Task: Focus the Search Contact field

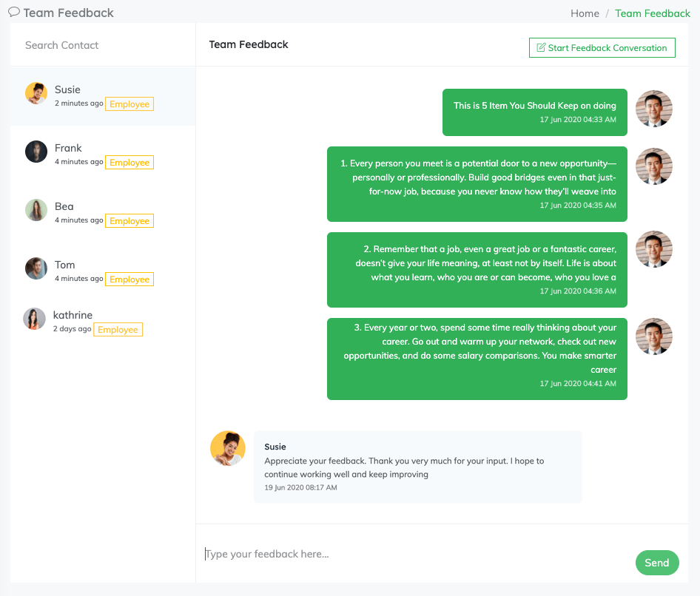Action: (x=102, y=45)
